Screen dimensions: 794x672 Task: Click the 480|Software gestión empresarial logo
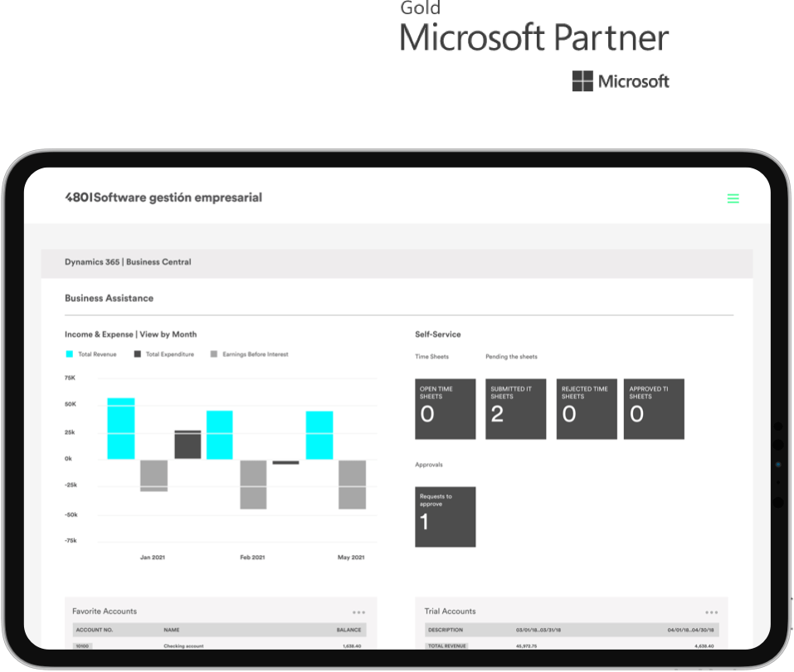click(x=163, y=197)
